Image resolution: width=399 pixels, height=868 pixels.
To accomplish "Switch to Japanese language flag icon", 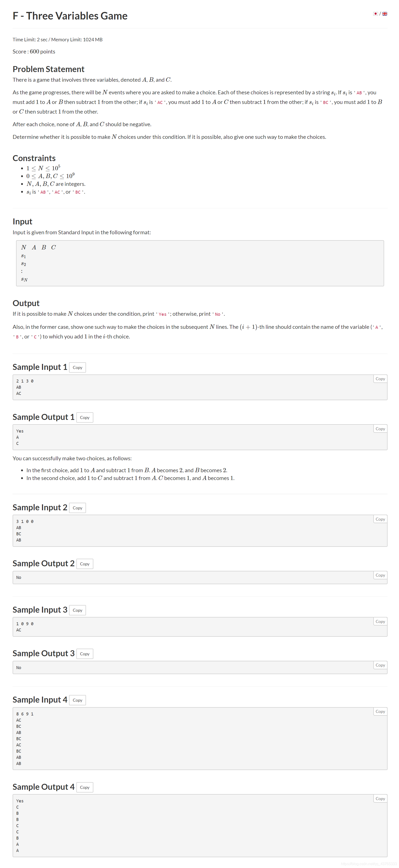I will [x=375, y=14].
